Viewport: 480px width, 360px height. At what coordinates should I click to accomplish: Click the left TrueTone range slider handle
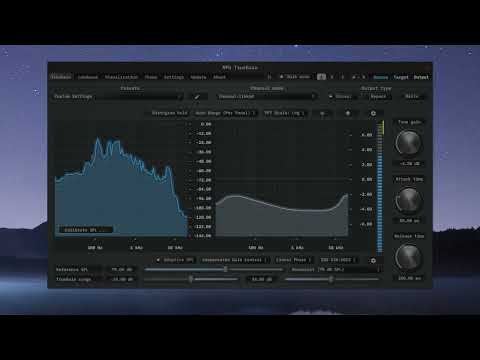click(x=191, y=279)
